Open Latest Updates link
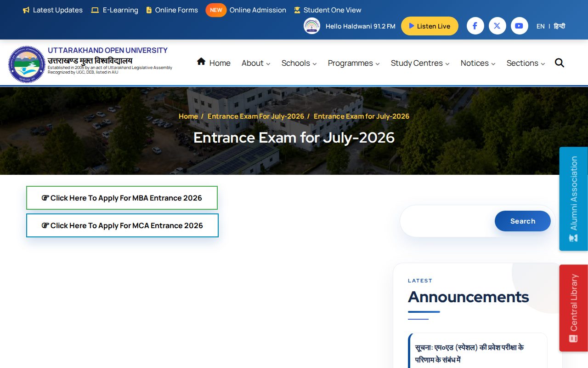588x368 pixels. [x=53, y=10]
